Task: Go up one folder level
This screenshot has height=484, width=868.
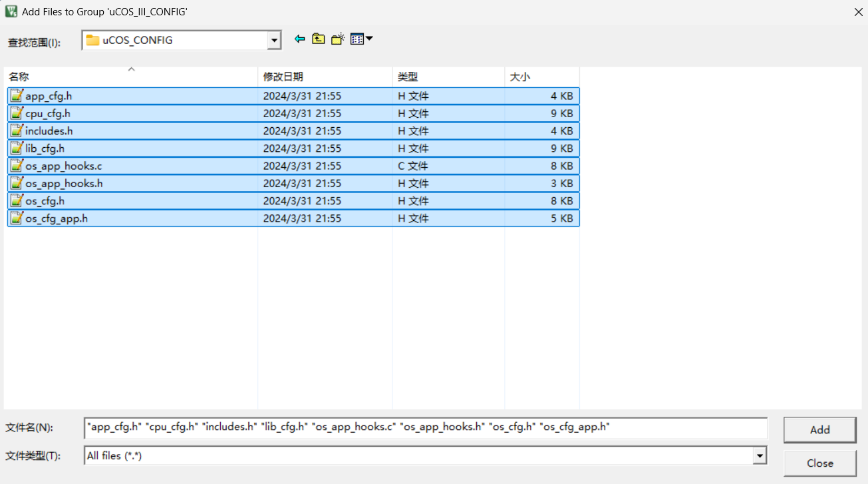Action: point(319,39)
